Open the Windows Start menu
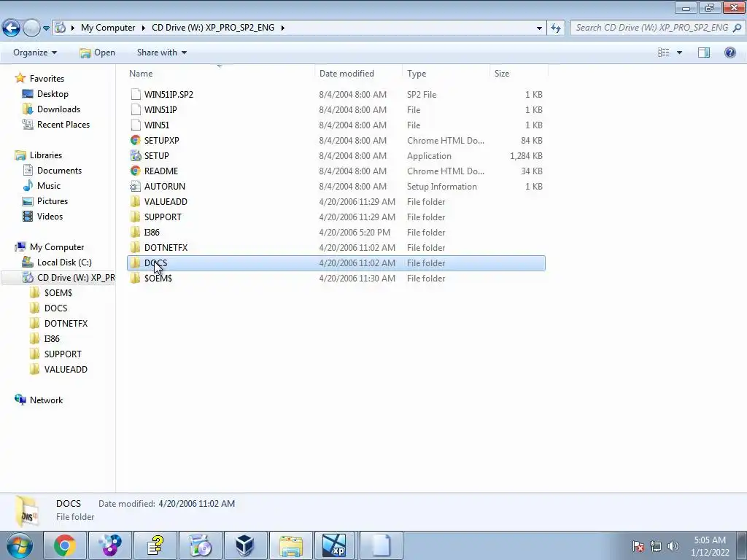The height and width of the screenshot is (560, 747). [x=19, y=545]
